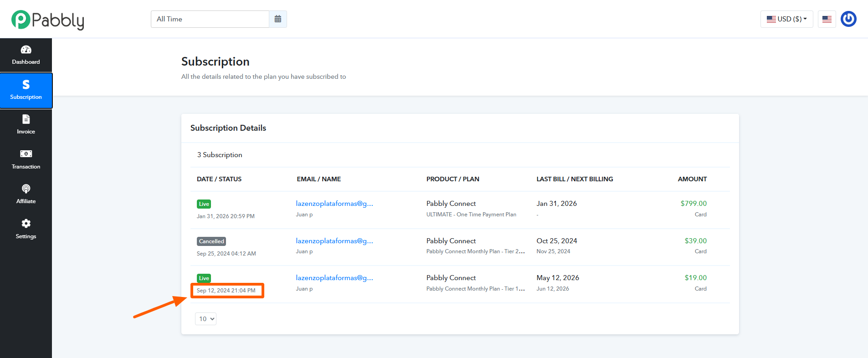
Task: Click the $19.00 amount
Action: 696,278
